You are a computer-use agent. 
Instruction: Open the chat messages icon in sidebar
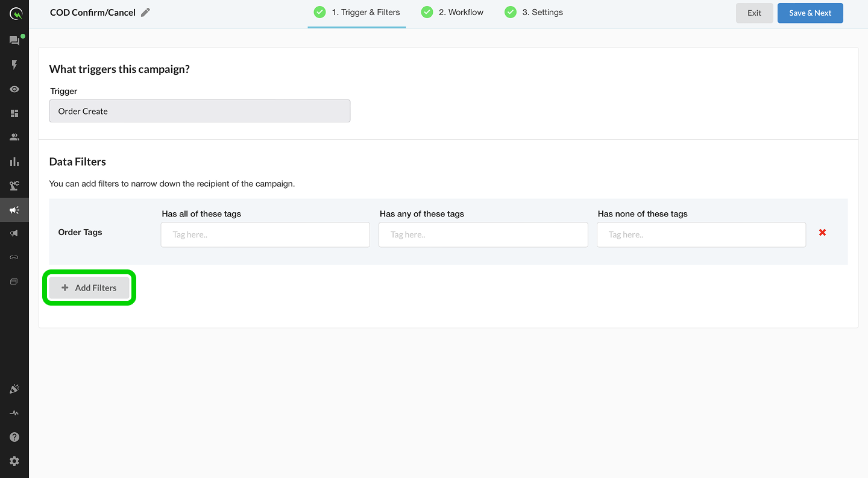click(x=14, y=41)
